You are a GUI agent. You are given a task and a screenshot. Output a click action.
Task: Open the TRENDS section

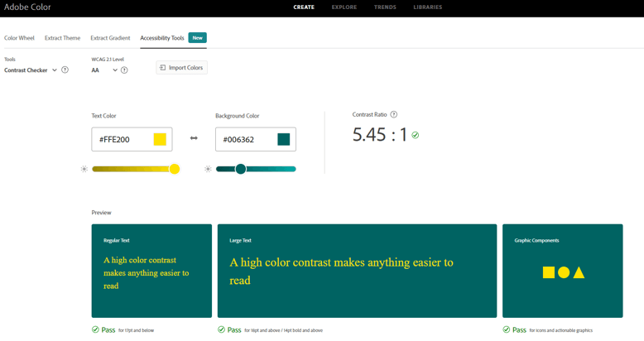tap(385, 7)
